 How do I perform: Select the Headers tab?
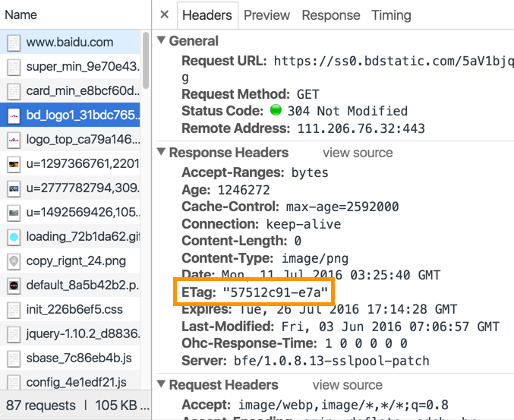pos(207,15)
